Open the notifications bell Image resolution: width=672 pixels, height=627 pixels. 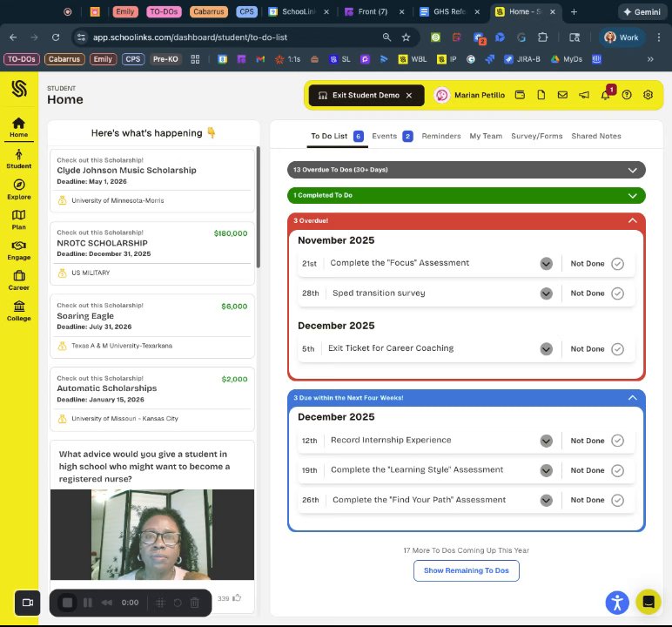click(605, 95)
